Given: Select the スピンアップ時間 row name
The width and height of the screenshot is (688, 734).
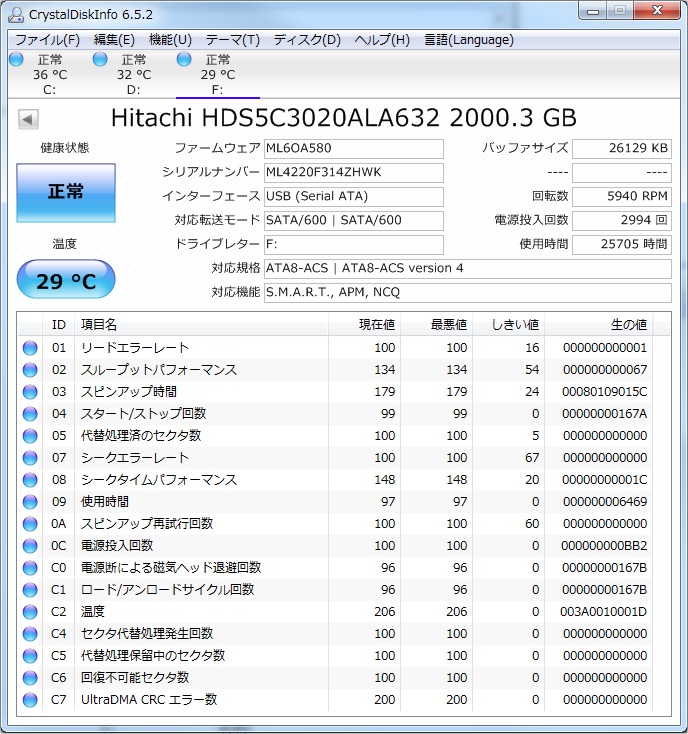Looking at the screenshot, I should [x=129, y=392].
